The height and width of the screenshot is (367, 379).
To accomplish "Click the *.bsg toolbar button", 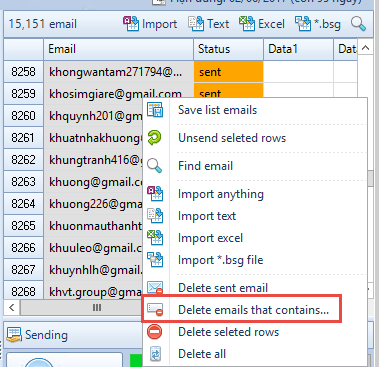I will click(x=318, y=24).
